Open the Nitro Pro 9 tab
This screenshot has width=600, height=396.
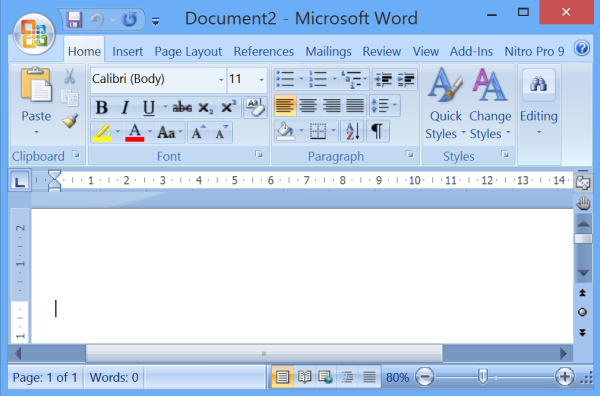point(534,51)
